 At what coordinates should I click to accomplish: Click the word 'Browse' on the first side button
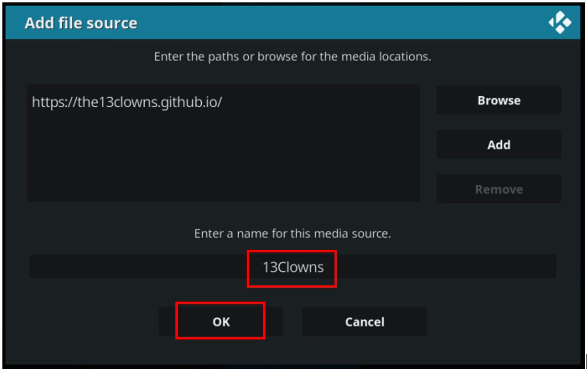pos(498,101)
